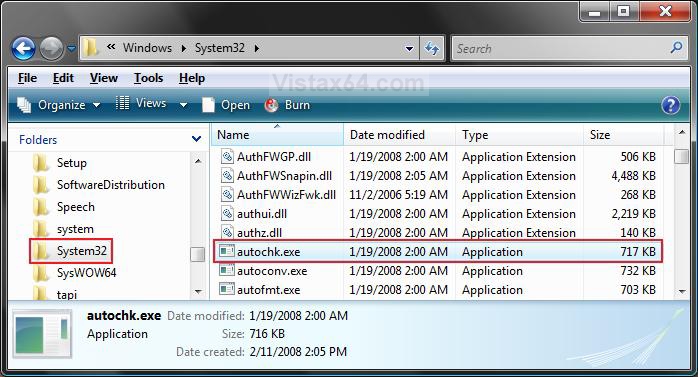Select the autochk.exe file
This screenshot has height=377, width=698.
pos(438,252)
